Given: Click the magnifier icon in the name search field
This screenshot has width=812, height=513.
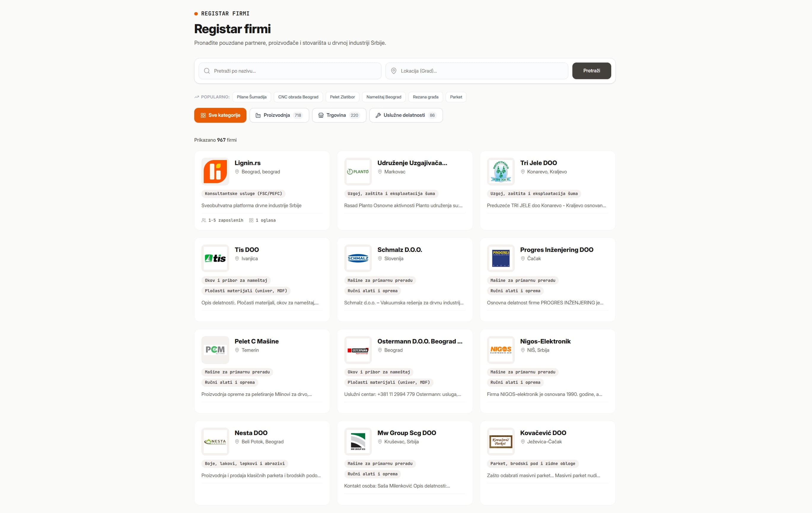Looking at the screenshot, I should (206, 71).
